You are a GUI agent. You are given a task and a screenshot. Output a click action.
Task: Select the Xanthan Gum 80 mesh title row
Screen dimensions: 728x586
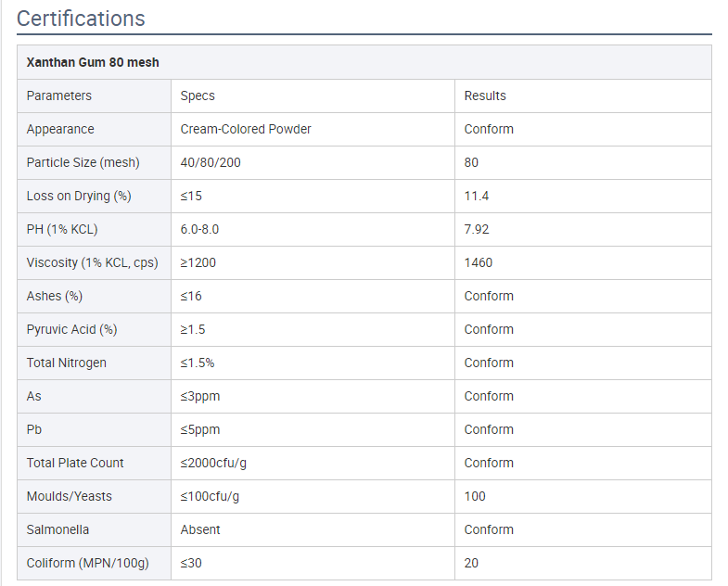pyautogui.click(x=364, y=62)
